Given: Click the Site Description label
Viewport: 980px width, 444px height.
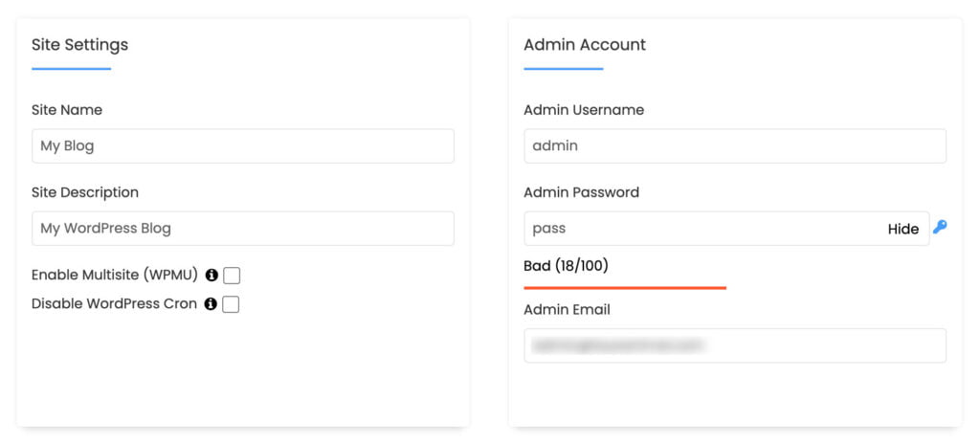Looking at the screenshot, I should click(85, 192).
